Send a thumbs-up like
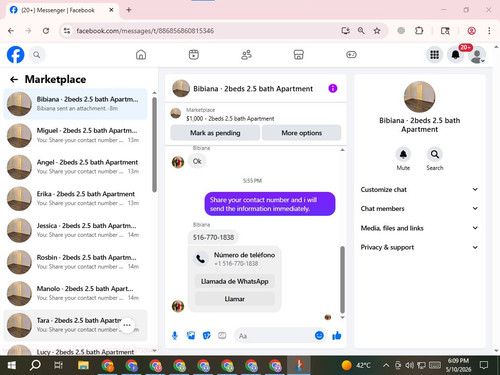Viewport: 500px width, 375px height. [x=337, y=335]
